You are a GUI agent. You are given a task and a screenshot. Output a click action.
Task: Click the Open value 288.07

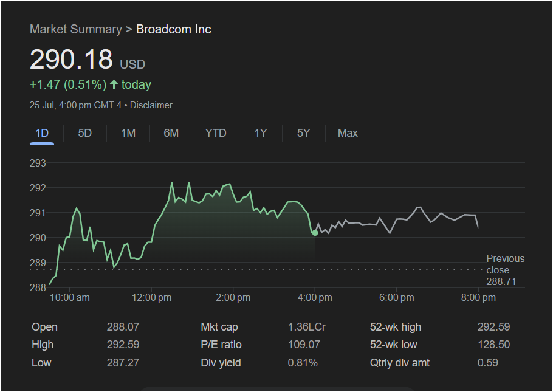pyautogui.click(x=123, y=327)
